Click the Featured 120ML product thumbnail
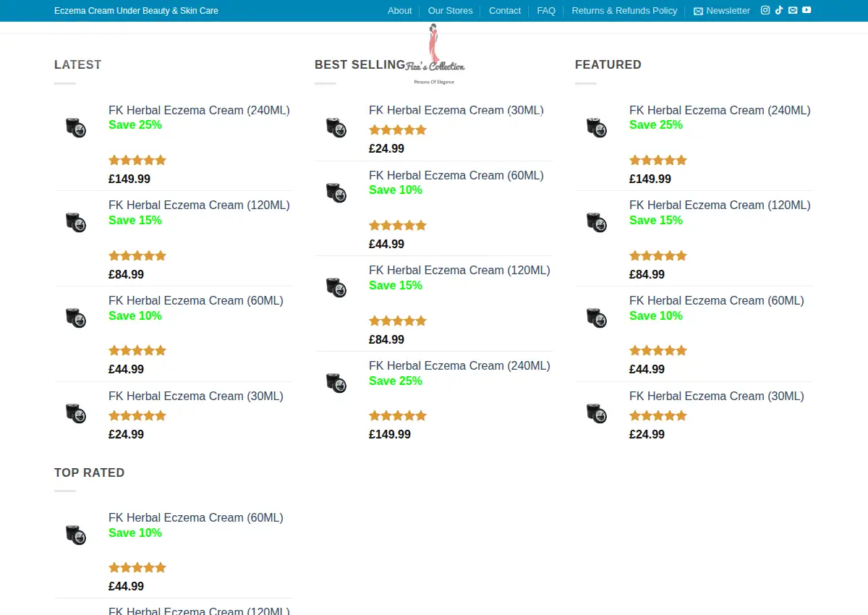Image resolution: width=868 pixels, height=615 pixels. 597,221
